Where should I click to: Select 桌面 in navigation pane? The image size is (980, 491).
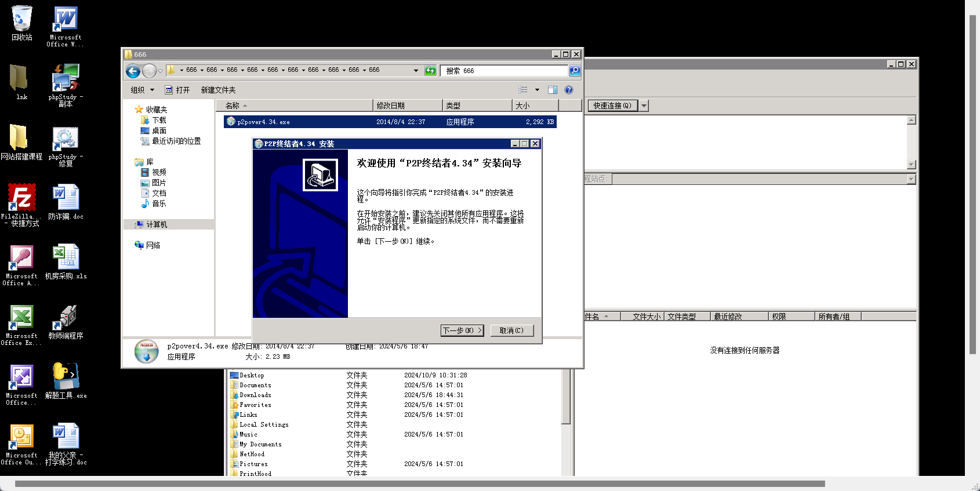(x=154, y=130)
